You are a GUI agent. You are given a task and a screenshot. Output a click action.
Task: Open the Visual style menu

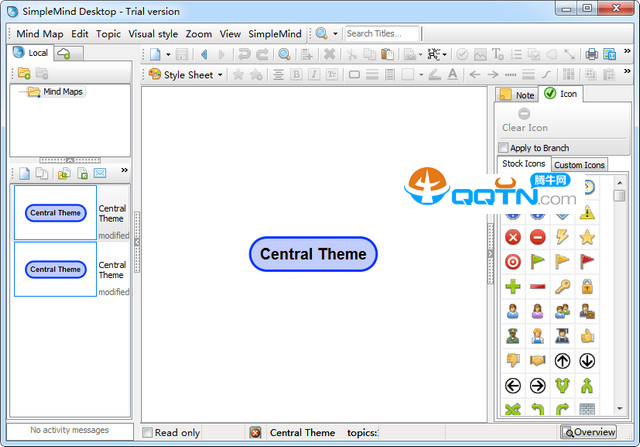(x=153, y=33)
